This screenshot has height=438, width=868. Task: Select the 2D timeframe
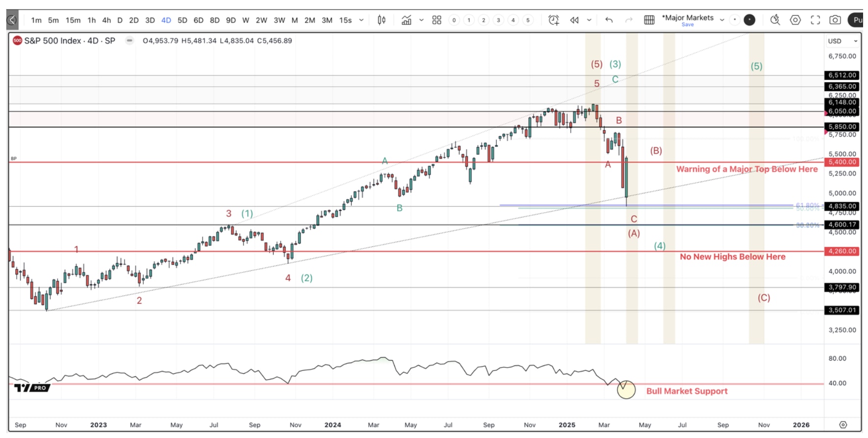pyautogui.click(x=134, y=20)
